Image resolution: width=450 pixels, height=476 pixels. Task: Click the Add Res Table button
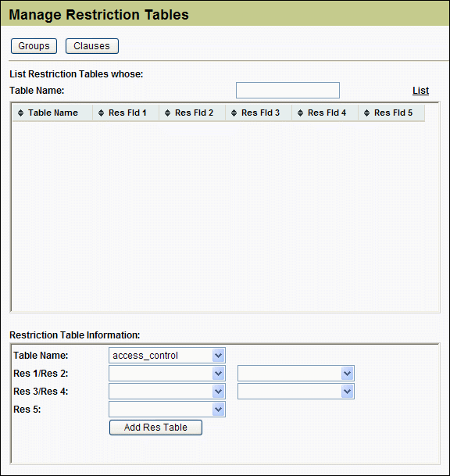coord(155,428)
